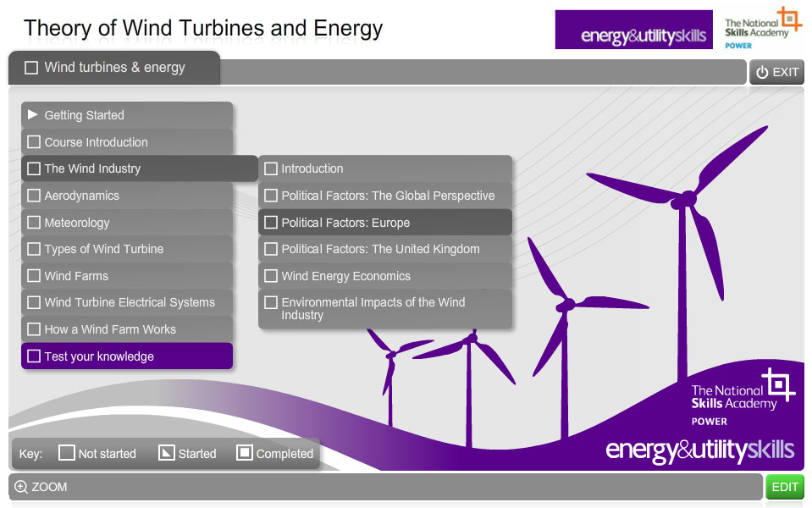
Task: Click the Key: label
Action: (x=30, y=454)
